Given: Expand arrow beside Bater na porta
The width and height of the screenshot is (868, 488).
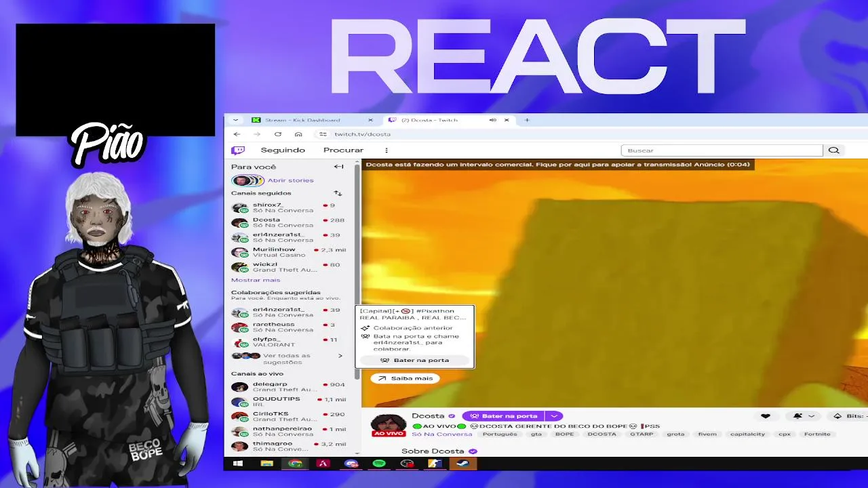Looking at the screenshot, I should [555, 416].
